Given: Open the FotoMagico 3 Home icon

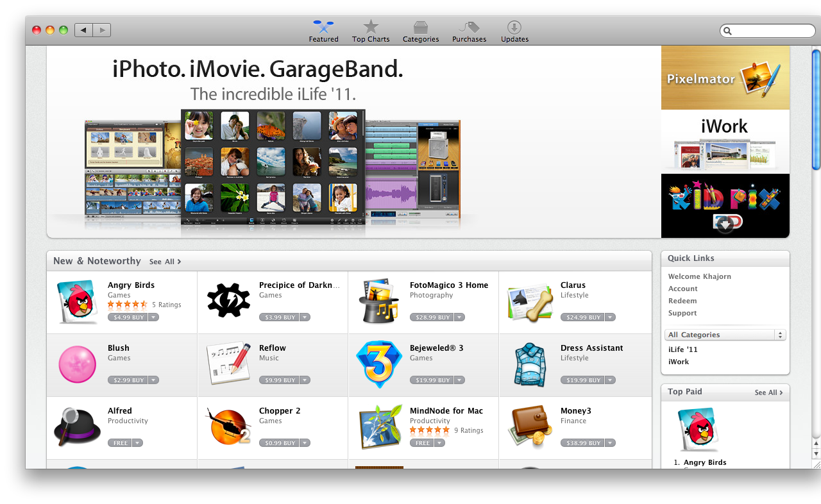Looking at the screenshot, I should [380, 301].
